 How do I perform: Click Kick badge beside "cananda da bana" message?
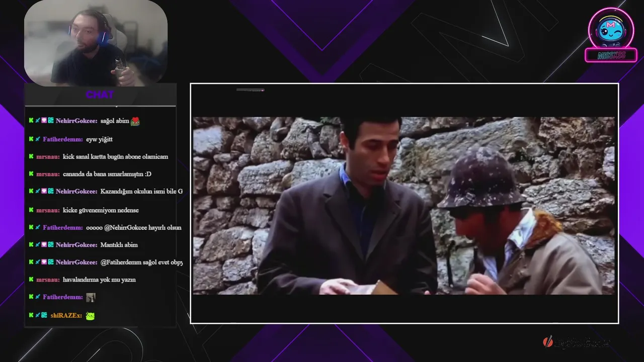[x=31, y=174]
